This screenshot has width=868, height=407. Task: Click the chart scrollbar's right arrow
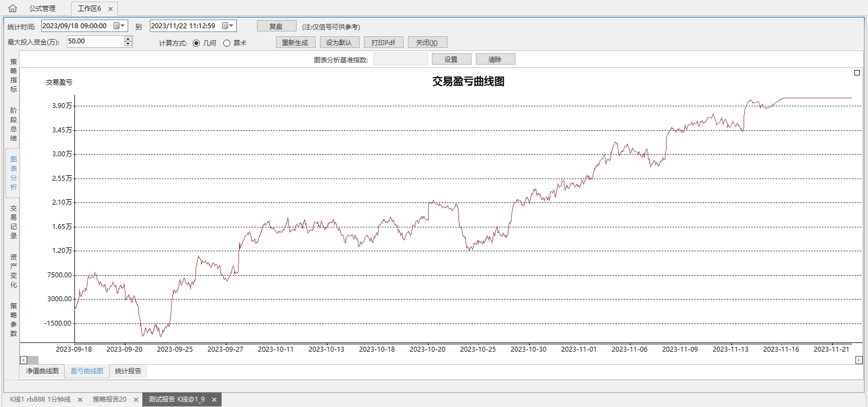[859, 360]
